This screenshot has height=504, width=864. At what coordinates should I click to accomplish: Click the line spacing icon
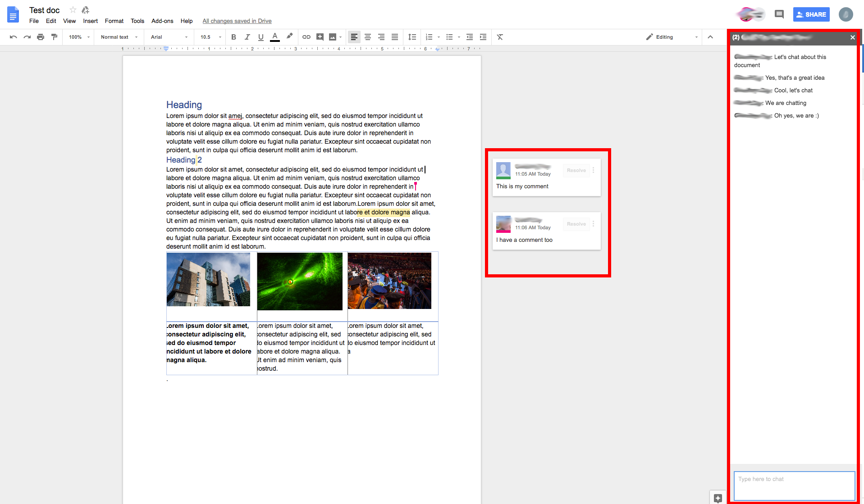(412, 37)
